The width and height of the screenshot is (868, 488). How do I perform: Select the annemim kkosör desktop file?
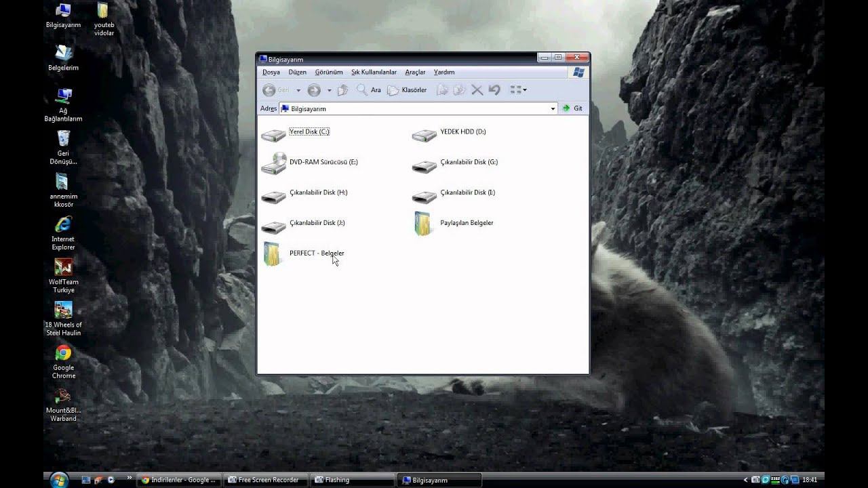click(x=63, y=190)
